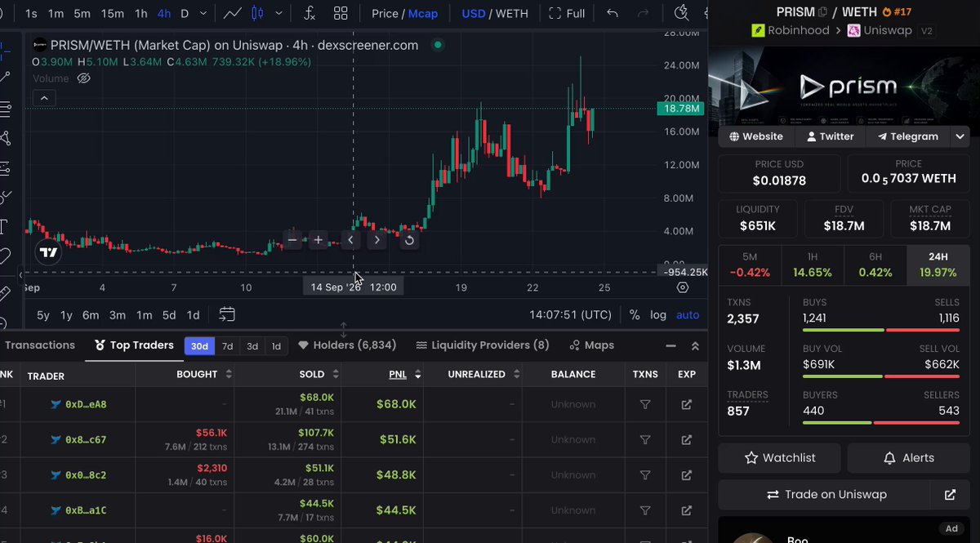Open chart settings gear on time axis
This screenshot has height=543, width=980.
coord(683,287)
